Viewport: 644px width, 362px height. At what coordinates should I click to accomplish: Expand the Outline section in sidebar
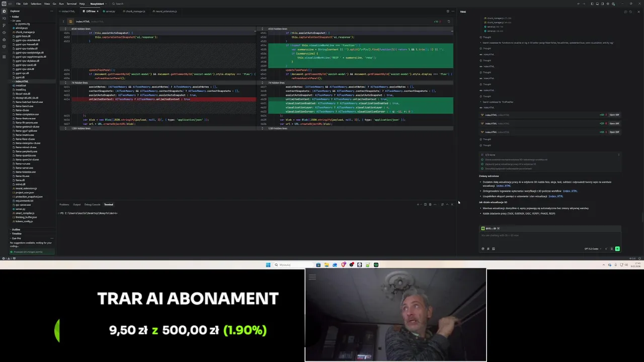point(16,229)
